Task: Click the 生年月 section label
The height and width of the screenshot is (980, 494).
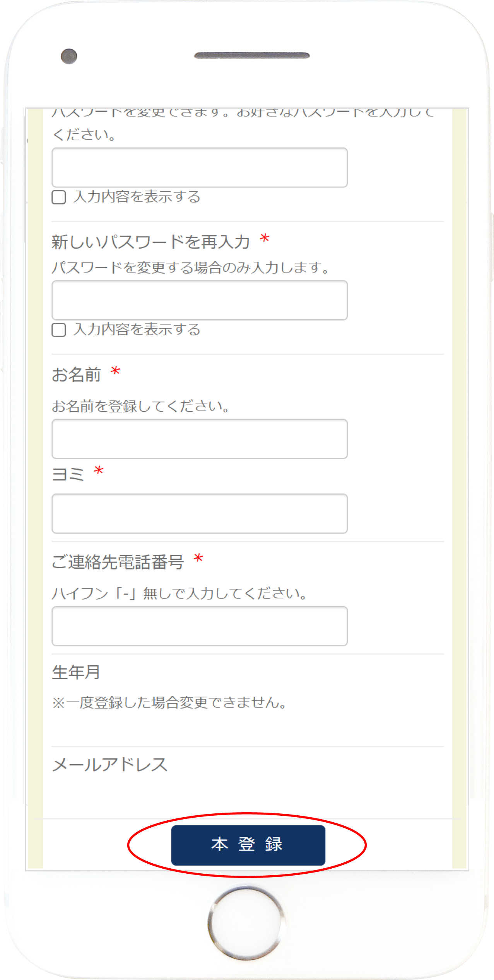Action: click(x=76, y=673)
